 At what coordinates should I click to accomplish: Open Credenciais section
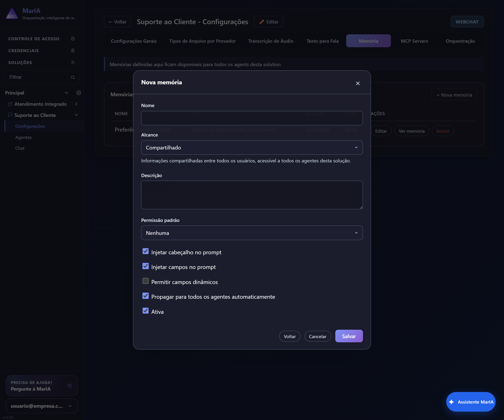coord(42,50)
